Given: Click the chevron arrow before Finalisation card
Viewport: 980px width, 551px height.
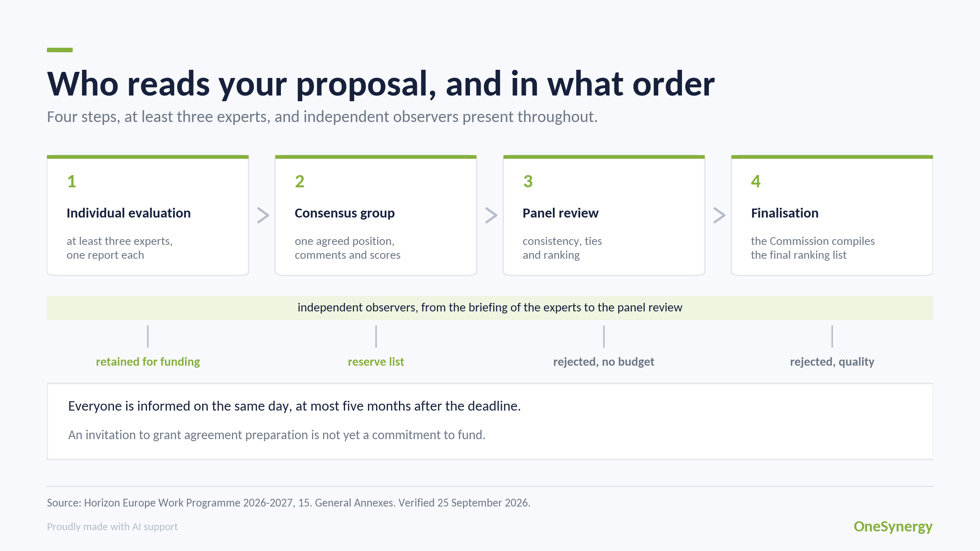Looking at the screenshot, I should tap(719, 215).
